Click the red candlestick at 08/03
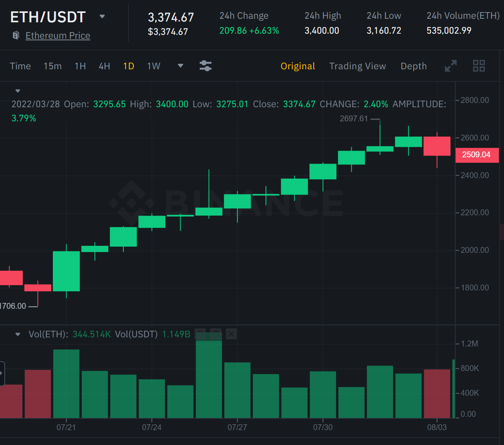The width and height of the screenshot is (504, 445). [437, 146]
